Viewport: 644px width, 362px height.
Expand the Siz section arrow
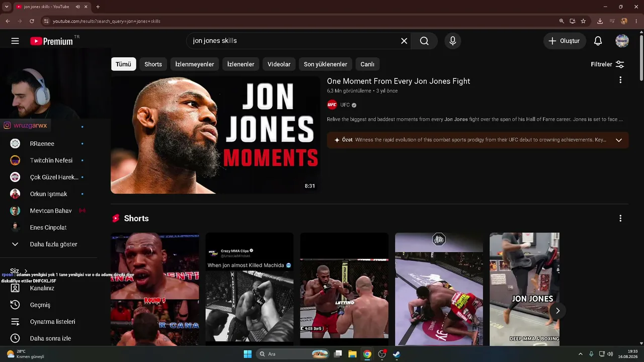click(26, 271)
